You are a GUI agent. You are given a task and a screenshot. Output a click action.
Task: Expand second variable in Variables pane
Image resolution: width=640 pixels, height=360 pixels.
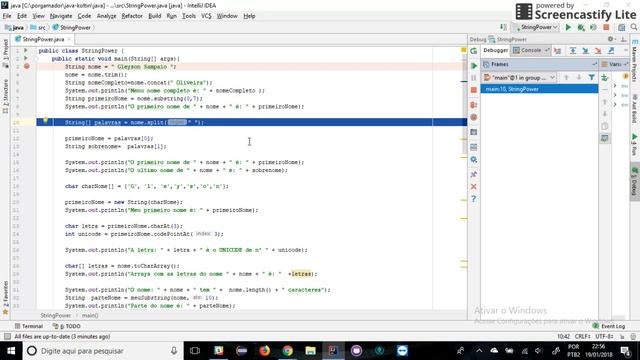[x=615, y=95]
